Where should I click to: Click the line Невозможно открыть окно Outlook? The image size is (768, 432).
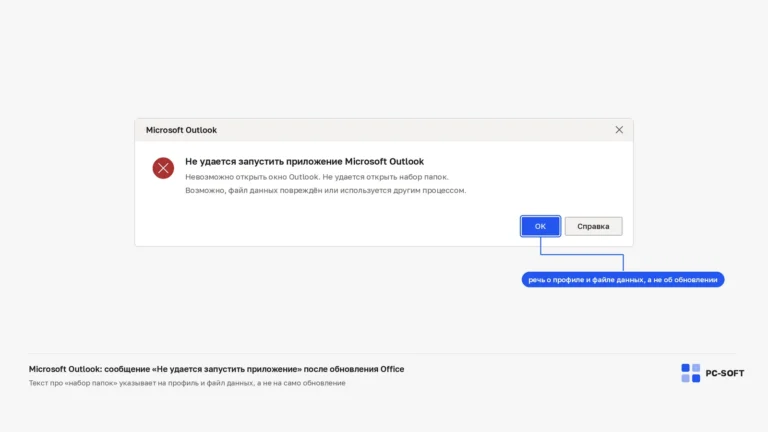(316, 177)
